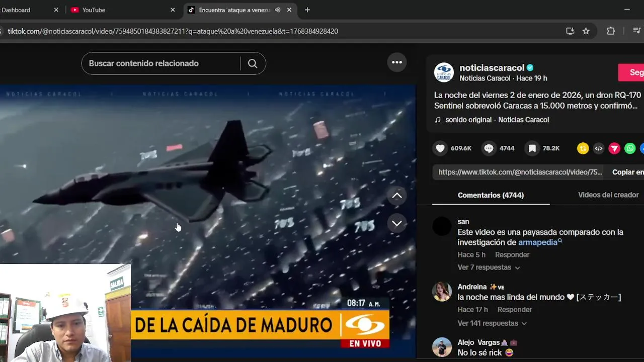The image size is (644, 362).
Task: Click 'Noticias Caracol · Hace 19 h' subtitle
Action: [x=503, y=78]
